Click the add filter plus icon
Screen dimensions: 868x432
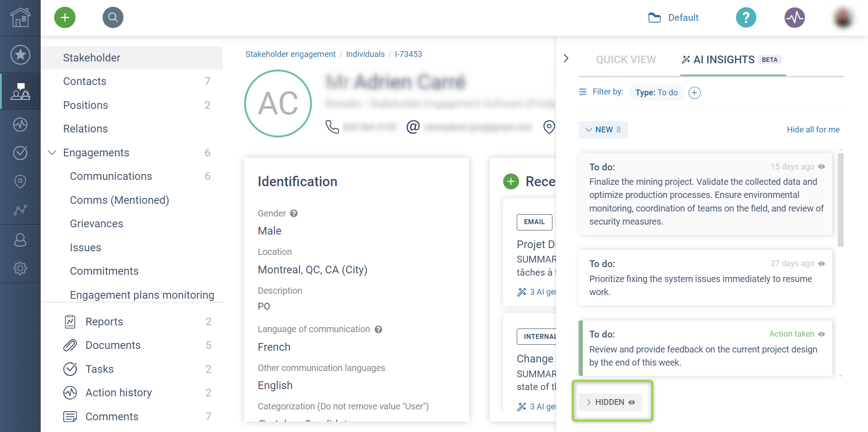[x=694, y=93]
